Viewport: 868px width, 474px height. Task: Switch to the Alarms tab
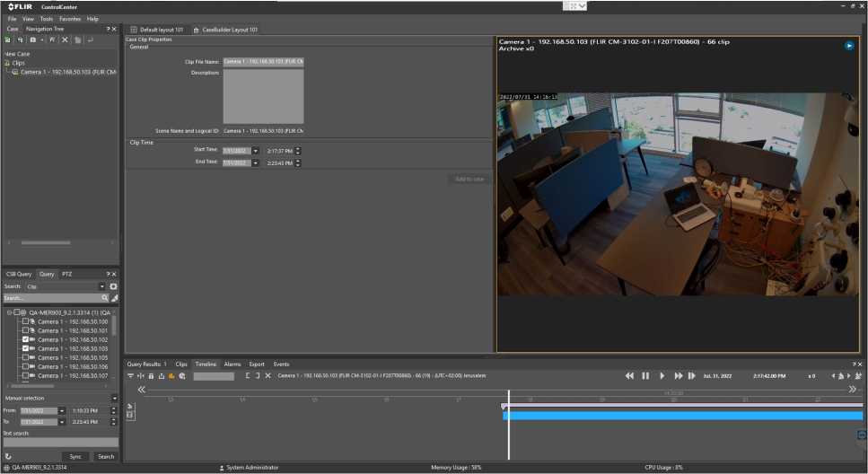tap(232, 364)
